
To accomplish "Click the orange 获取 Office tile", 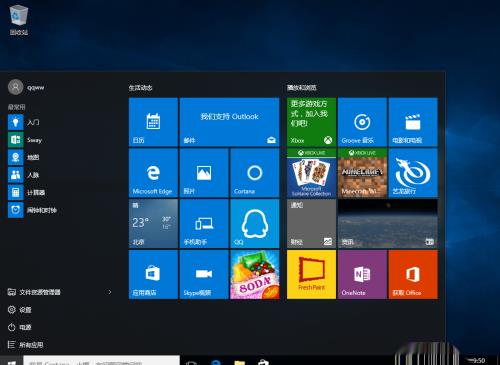I will pyautogui.click(x=413, y=275).
